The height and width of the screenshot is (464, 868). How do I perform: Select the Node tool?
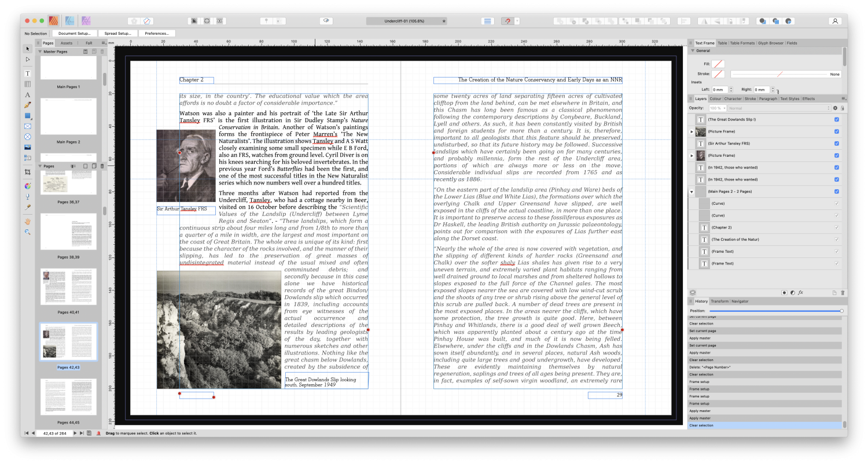27,59
